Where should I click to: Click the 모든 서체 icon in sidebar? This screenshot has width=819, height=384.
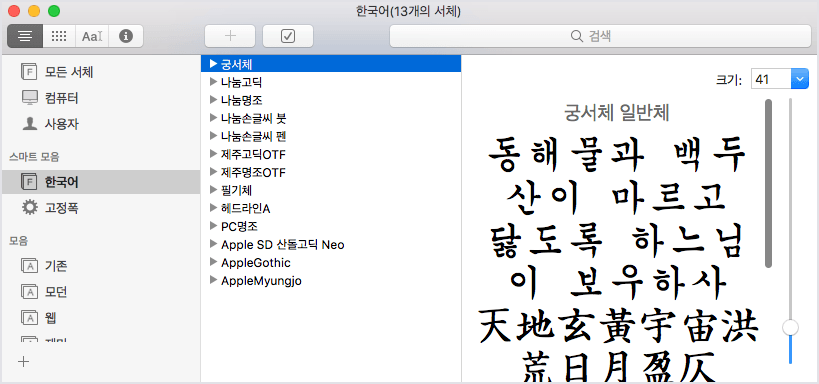pyautogui.click(x=29, y=72)
